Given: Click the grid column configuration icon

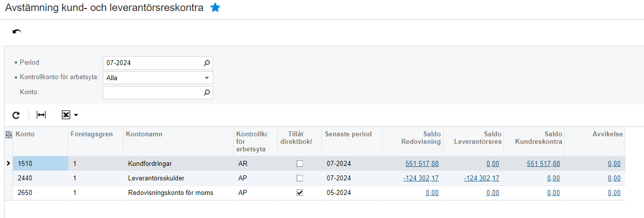Looking at the screenshot, I should pyautogui.click(x=9, y=134).
